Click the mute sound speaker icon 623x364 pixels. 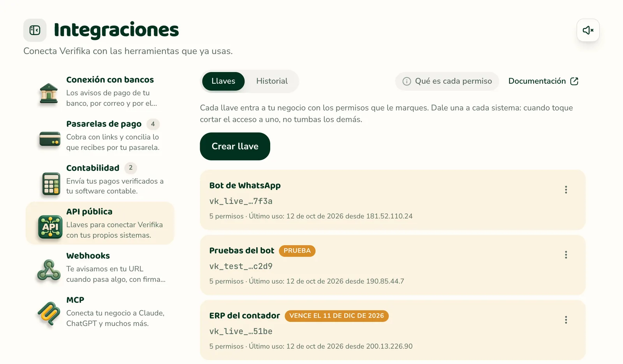(x=588, y=30)
